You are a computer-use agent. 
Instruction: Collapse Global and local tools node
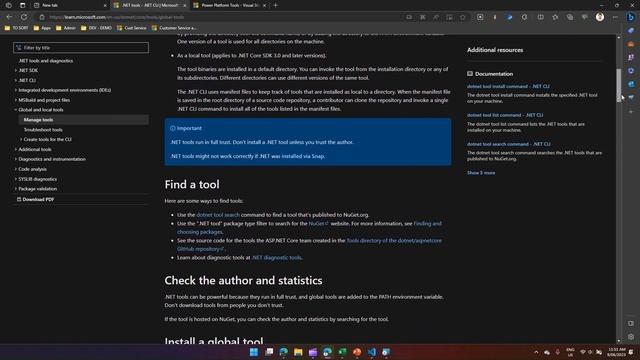coord(16,110)
